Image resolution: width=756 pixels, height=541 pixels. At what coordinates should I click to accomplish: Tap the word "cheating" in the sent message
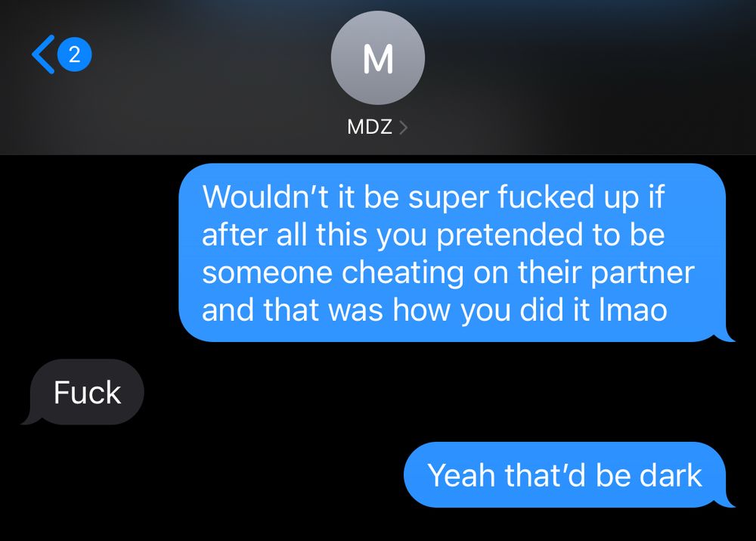tap(403, 274)
